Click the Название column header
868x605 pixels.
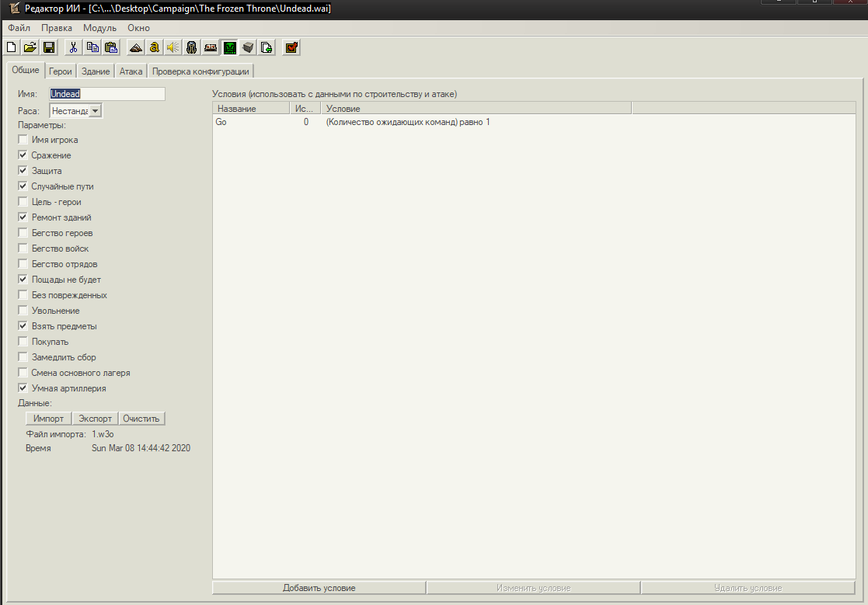251,109
